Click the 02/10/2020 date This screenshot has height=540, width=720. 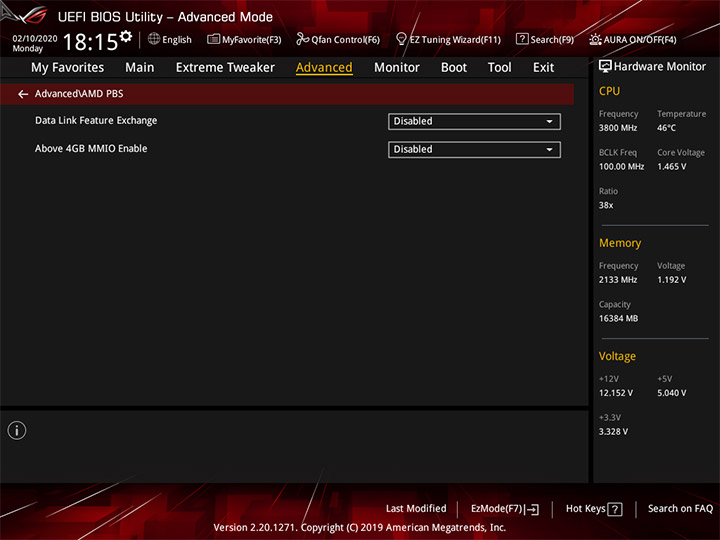click(x=35, y=39)
